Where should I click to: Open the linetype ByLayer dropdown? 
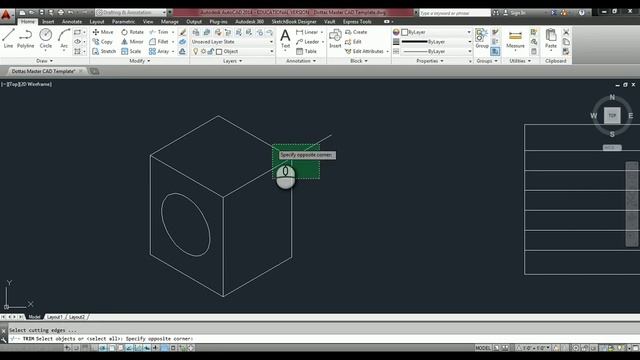(x=436, y=51)
